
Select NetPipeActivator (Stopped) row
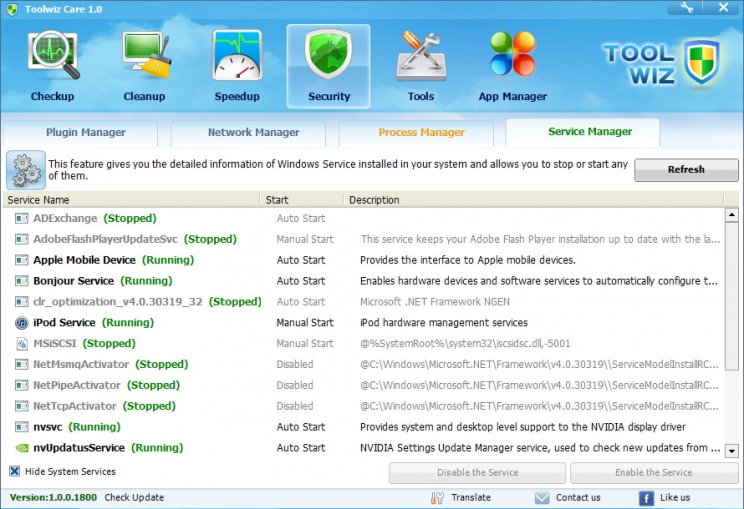(364, 385)
